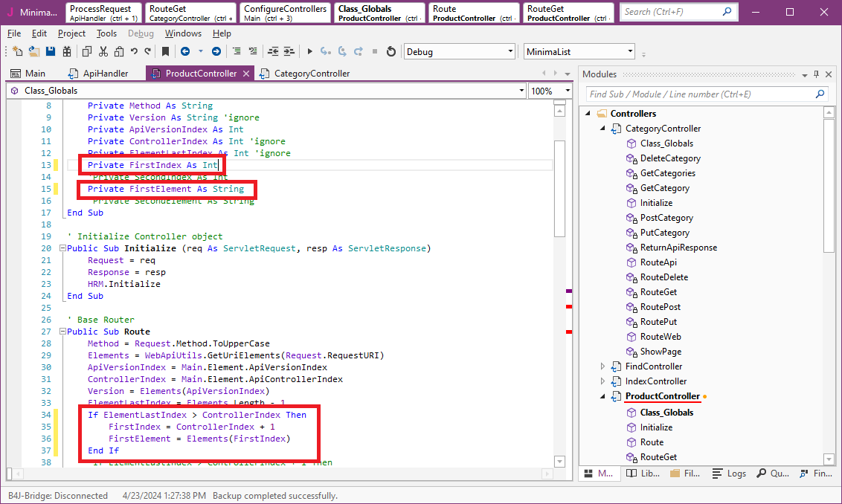Switch to the CategoryController editor tab
This screenshot has width=842, height=504.
tap(311, 74)
